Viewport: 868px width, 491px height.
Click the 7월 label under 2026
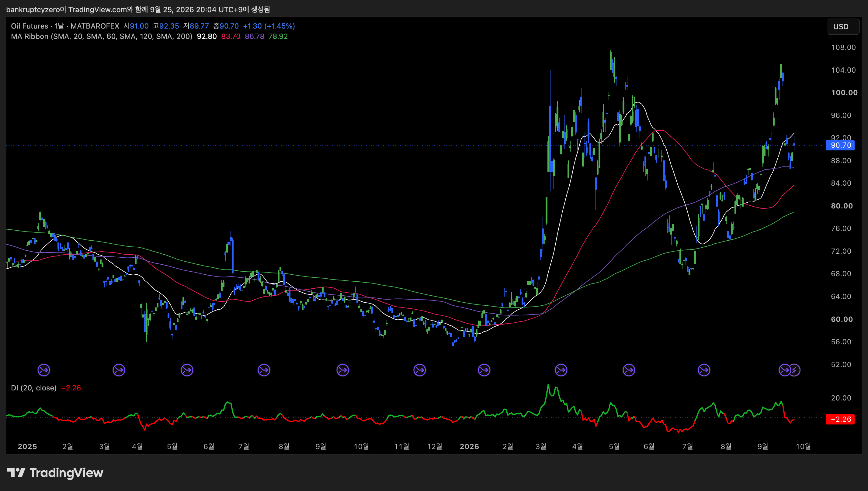(687, 446)
